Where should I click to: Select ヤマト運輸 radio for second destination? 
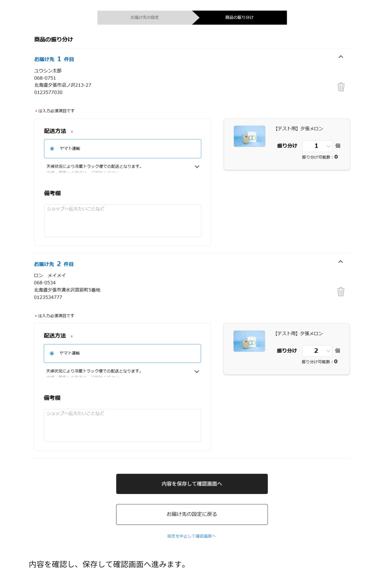(x=52, y=353)
